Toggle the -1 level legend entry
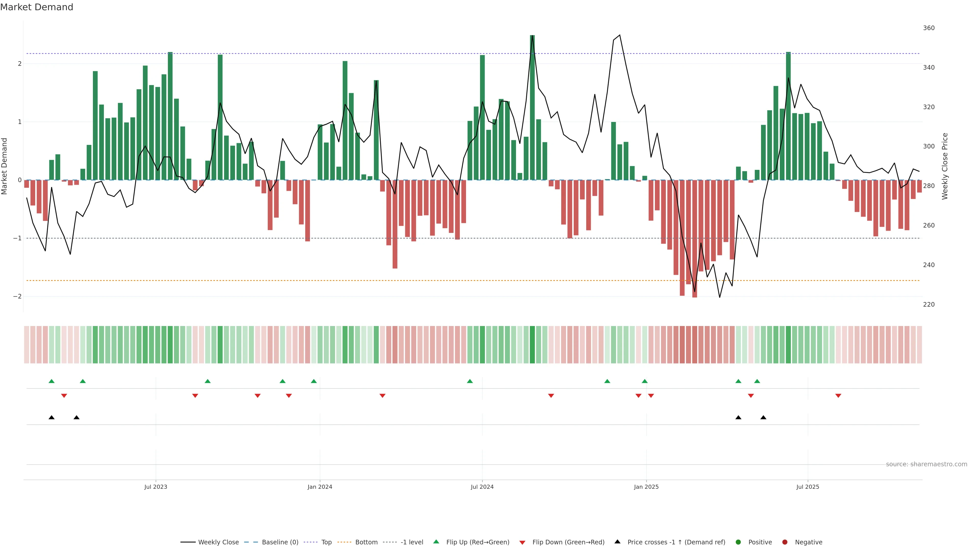The width and height of the screenshot is (980, 551). point(412,542)
